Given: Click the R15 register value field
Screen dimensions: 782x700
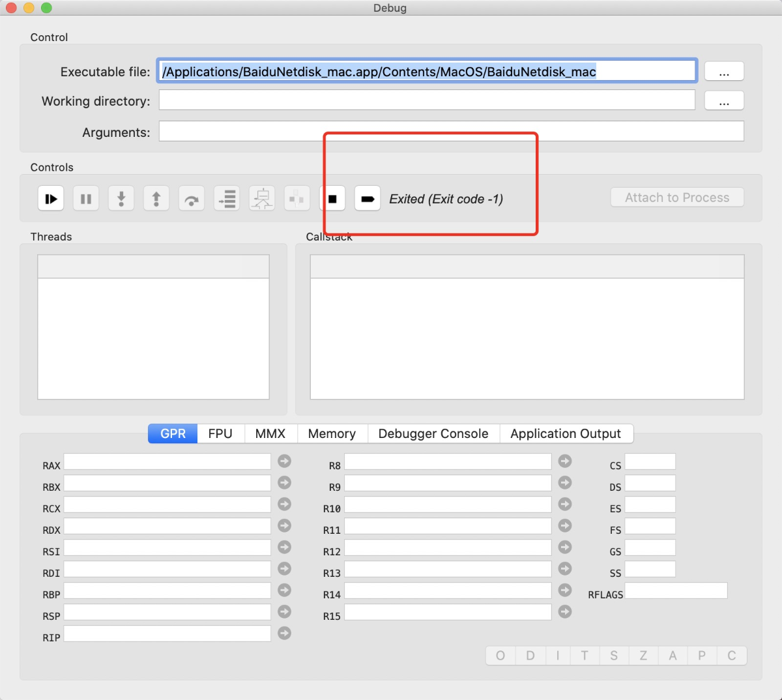Looking at the screenshot, I should [448, 612].
